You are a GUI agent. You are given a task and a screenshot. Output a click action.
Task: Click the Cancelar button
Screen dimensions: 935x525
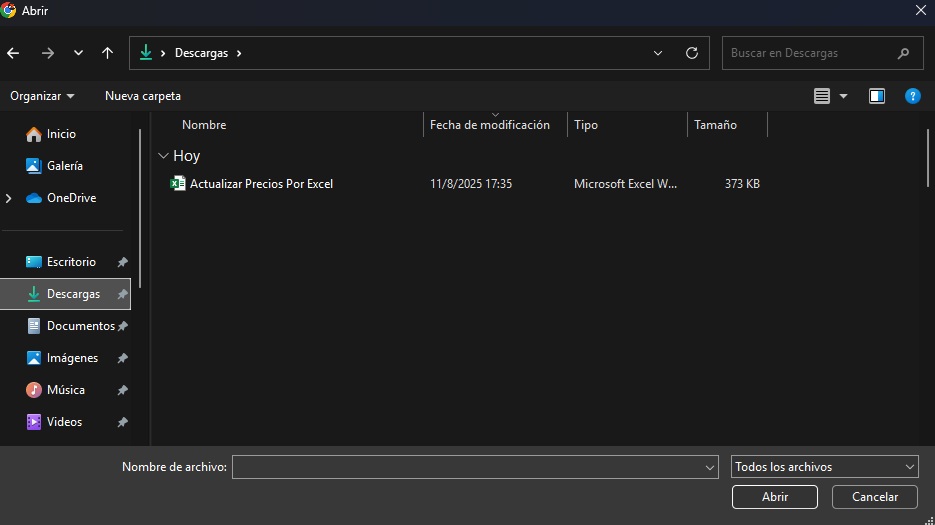coord(874,497)
